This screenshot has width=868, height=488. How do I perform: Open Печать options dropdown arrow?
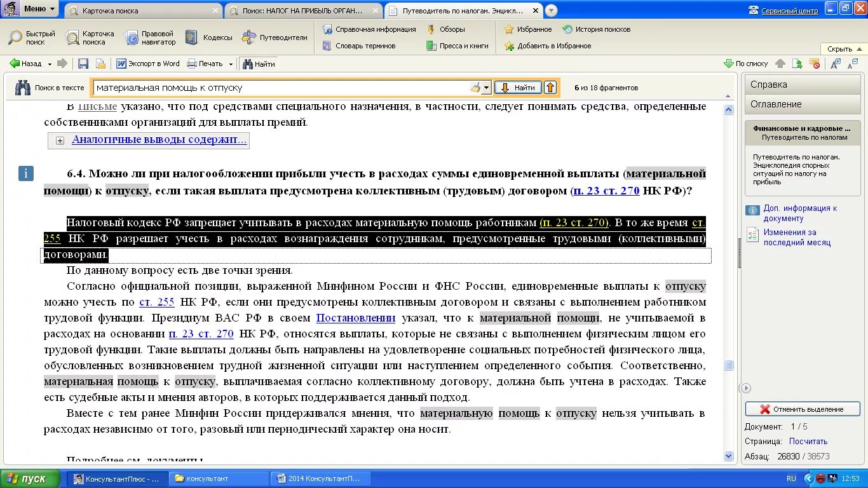(x=231, y=64)
